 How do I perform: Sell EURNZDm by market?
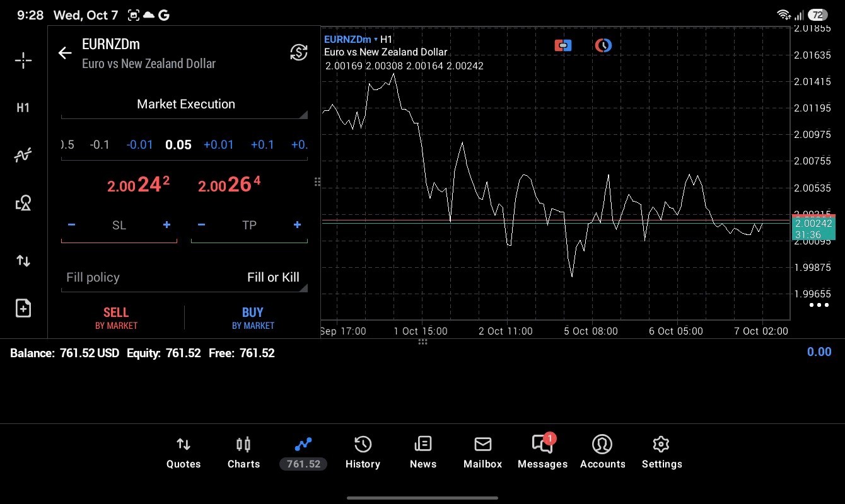coord(116,318)
